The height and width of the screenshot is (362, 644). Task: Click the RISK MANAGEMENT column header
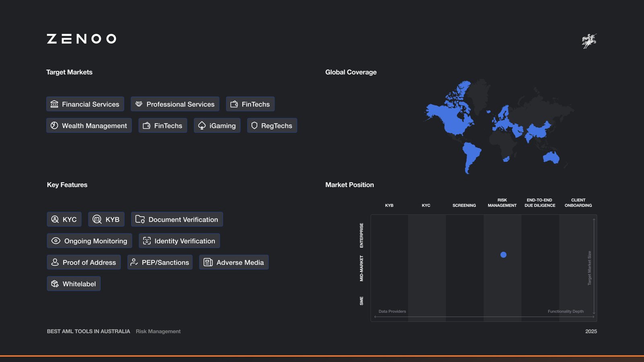(502, 203)
